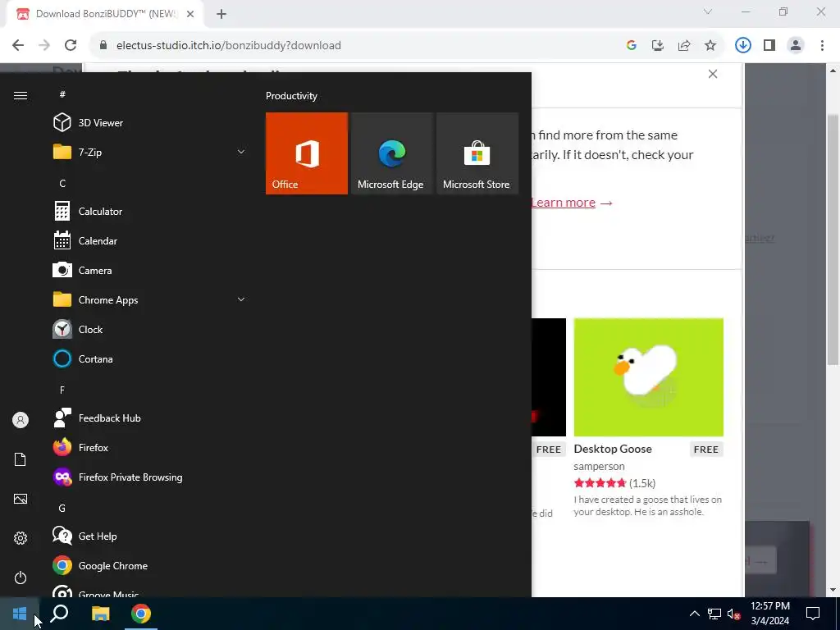Open the Chrome tab search chevron
Viewport: 840px width, 630px height.
tap(708, 11)
